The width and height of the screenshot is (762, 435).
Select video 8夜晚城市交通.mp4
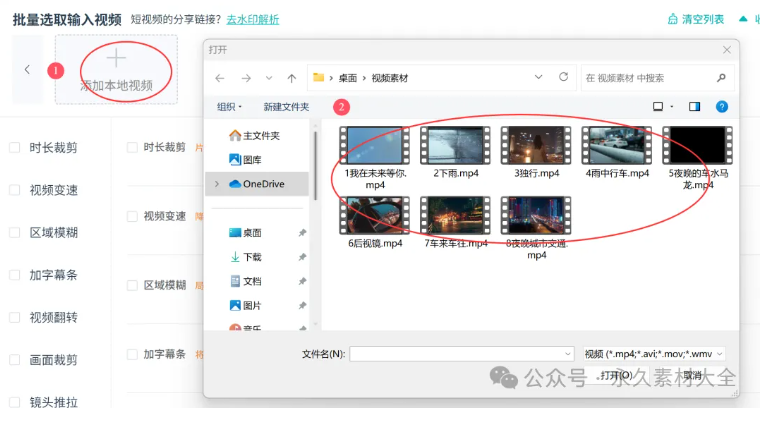[x=536, y=228]
